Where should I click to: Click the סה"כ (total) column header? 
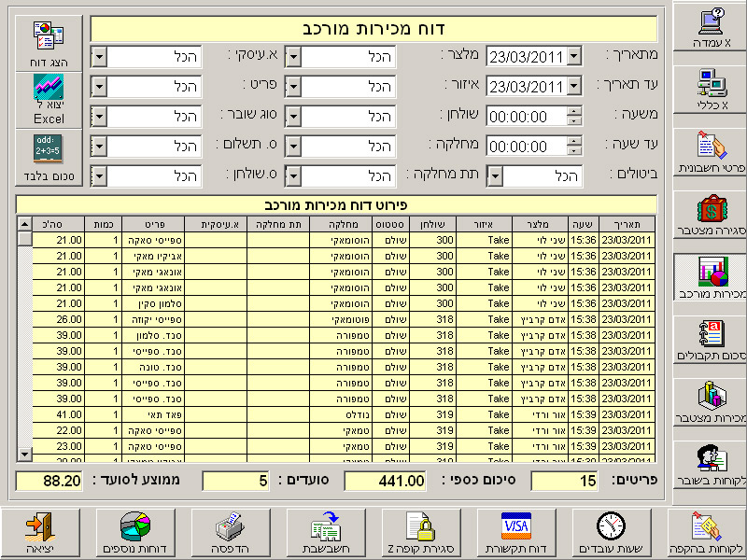58,224
